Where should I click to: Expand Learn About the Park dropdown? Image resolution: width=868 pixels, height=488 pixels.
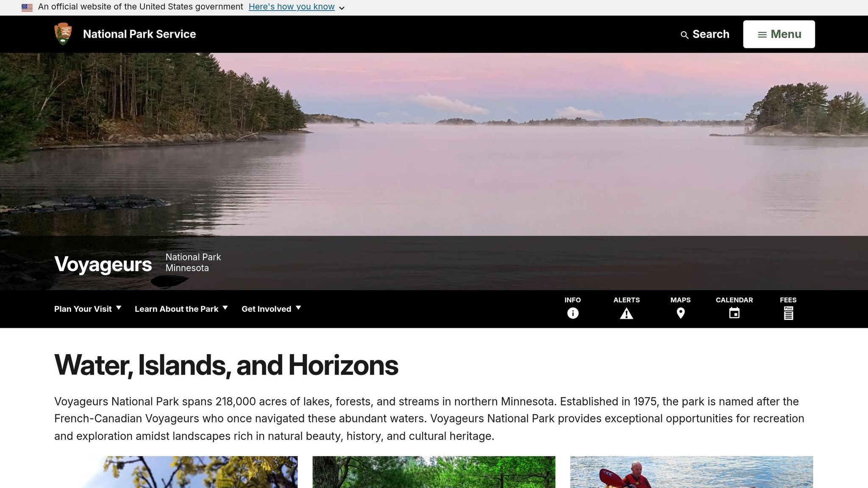[181, 309]
